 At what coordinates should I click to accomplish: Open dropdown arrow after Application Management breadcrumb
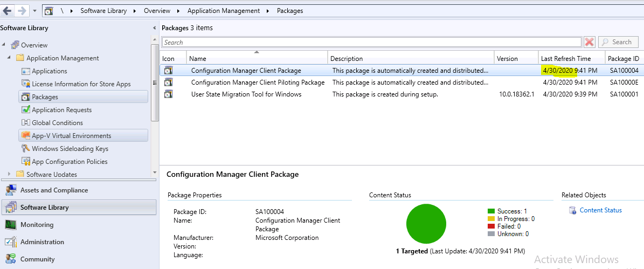coord(268,11)
